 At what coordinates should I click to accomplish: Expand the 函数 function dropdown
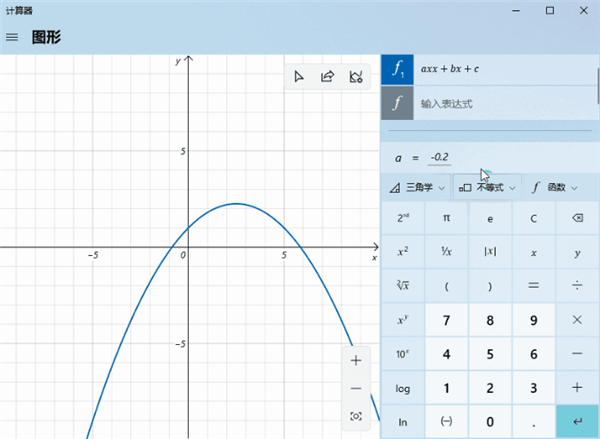coord(555,187)
